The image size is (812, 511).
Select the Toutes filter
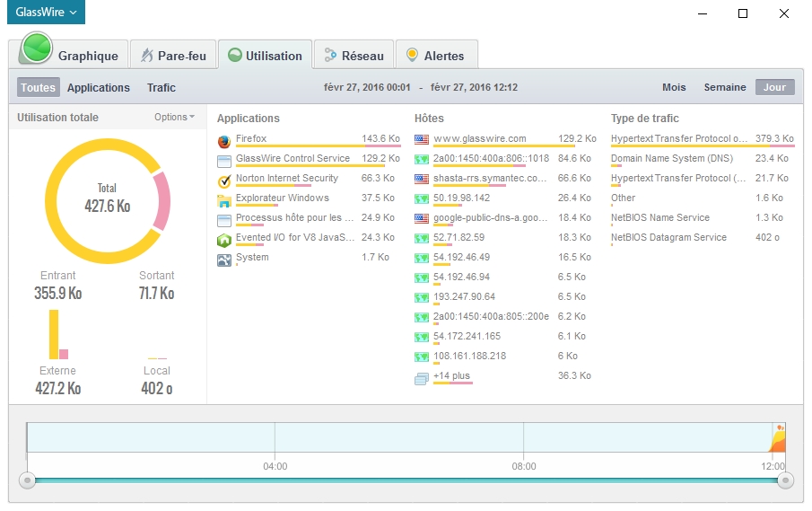click(x=38, y=87)
